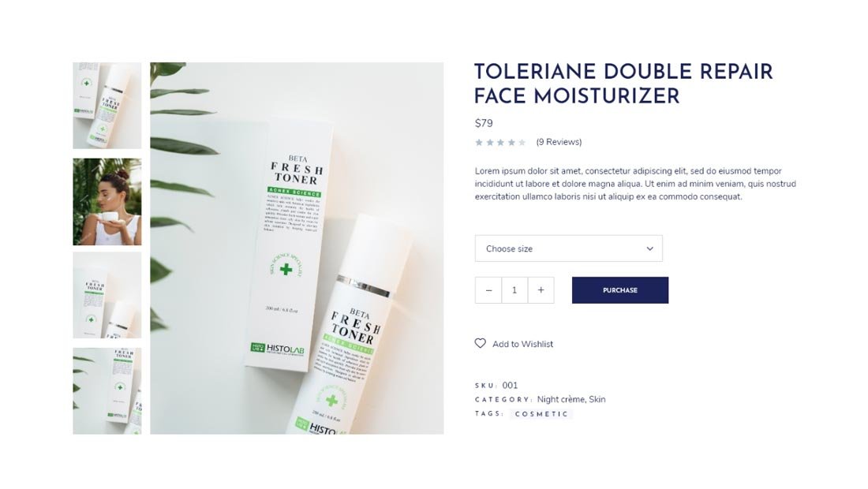
Task: Open the Add to Wishlist link
Action: 522,344
